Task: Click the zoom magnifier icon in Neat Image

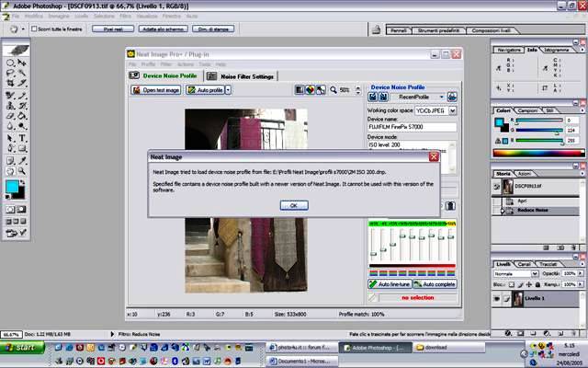Action: (x=332, y=90)
